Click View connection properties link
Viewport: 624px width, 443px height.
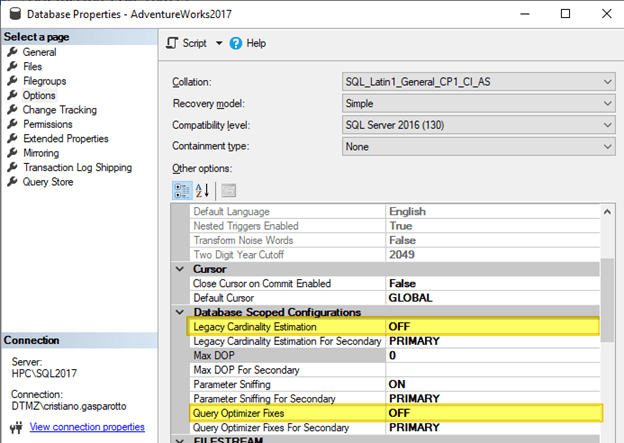(87, 427)
